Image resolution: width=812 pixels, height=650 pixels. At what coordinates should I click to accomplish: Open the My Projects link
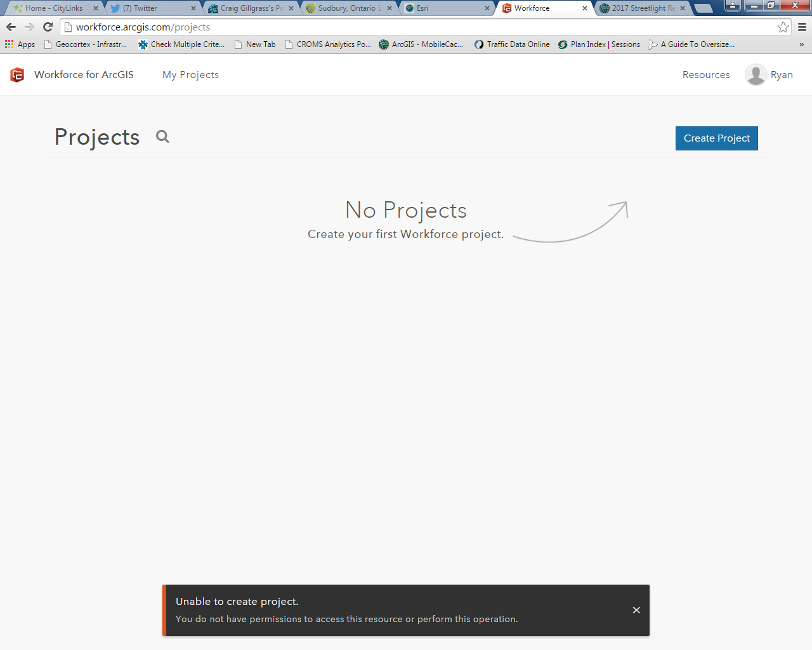(190, 75)
